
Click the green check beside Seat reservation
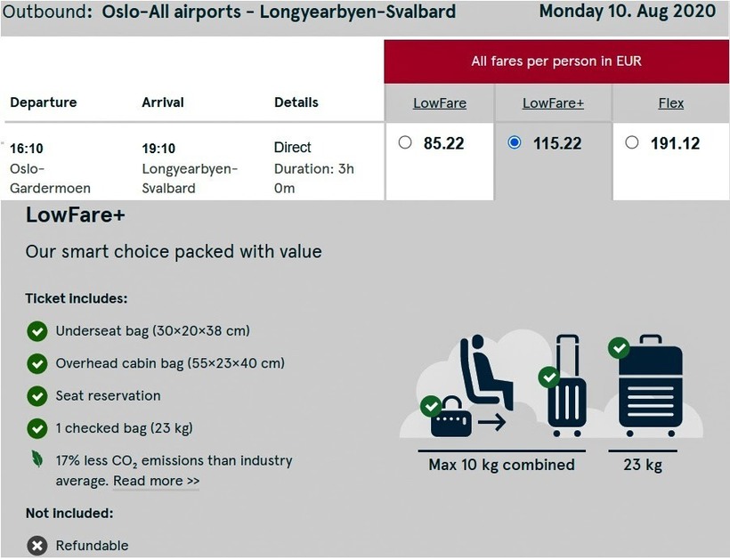click(x=36, y=396)
